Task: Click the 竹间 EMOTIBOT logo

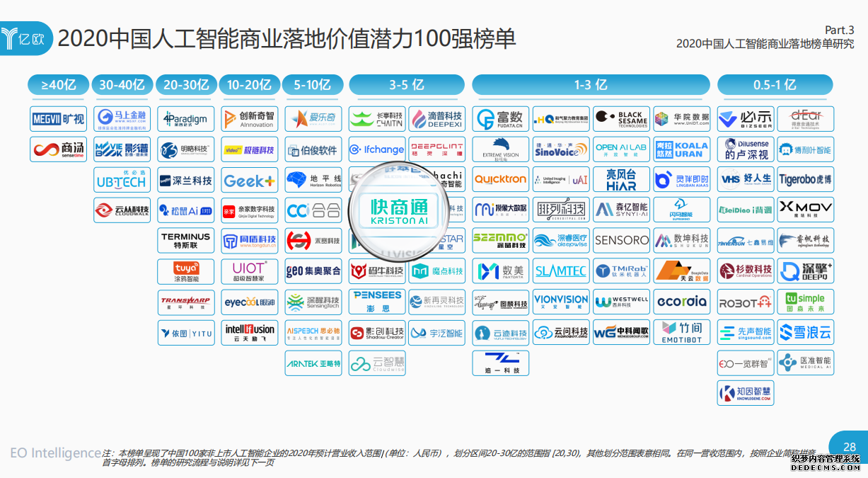Action: [x=681, y=332]
